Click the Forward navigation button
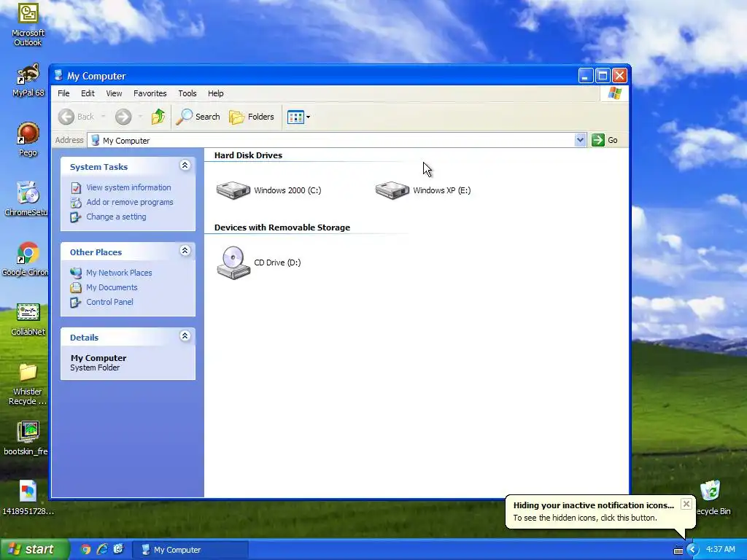747x560 pixels. point(123,117)
